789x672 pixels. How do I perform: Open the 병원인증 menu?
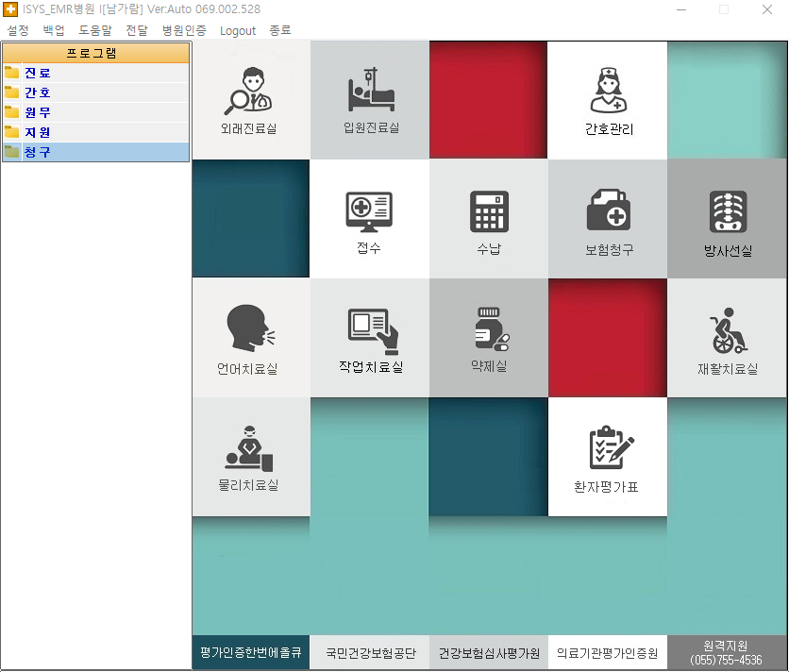[184, 30]
